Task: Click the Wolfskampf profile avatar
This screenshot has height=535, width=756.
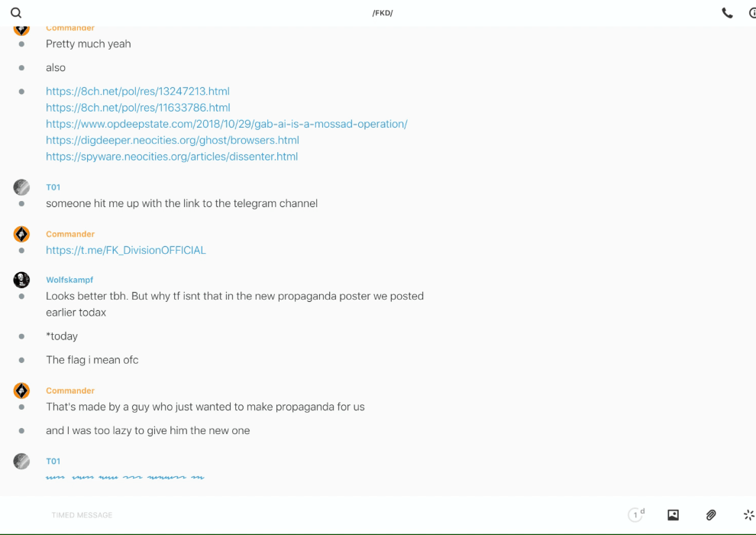Action: tap(21, 280)
